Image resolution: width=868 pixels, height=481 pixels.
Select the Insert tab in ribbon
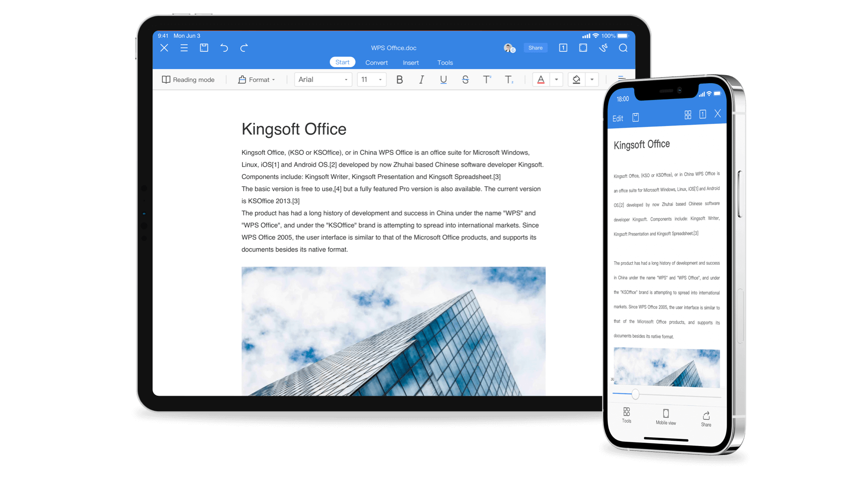click(410, 62)
